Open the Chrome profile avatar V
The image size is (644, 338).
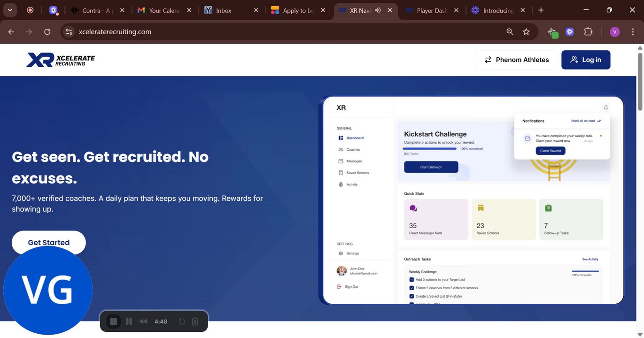click(x=615, y=31)
